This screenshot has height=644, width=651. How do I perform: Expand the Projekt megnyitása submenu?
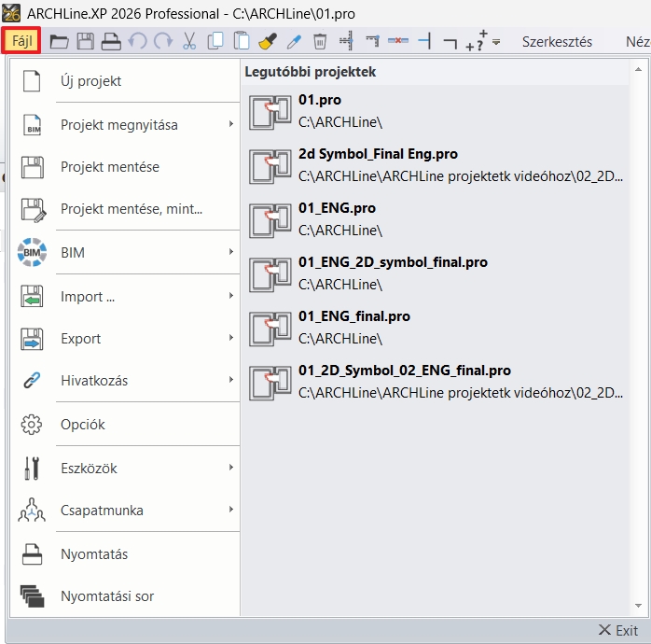point(121,124)
